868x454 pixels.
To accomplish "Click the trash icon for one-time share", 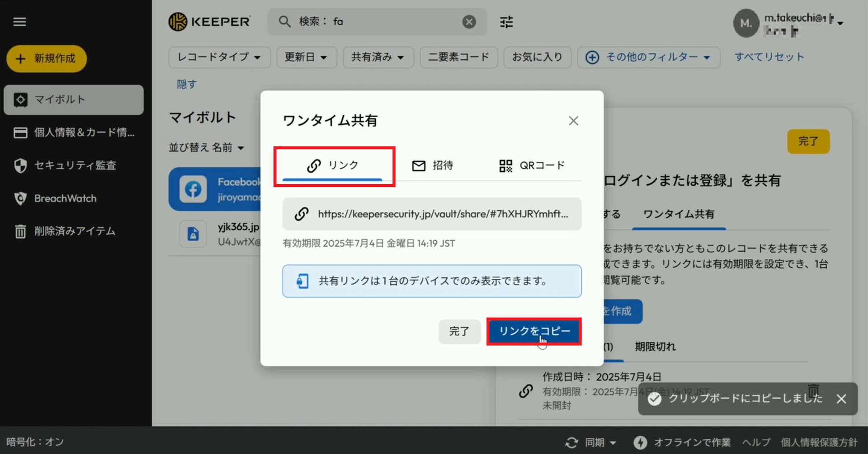I will point(813,390).
